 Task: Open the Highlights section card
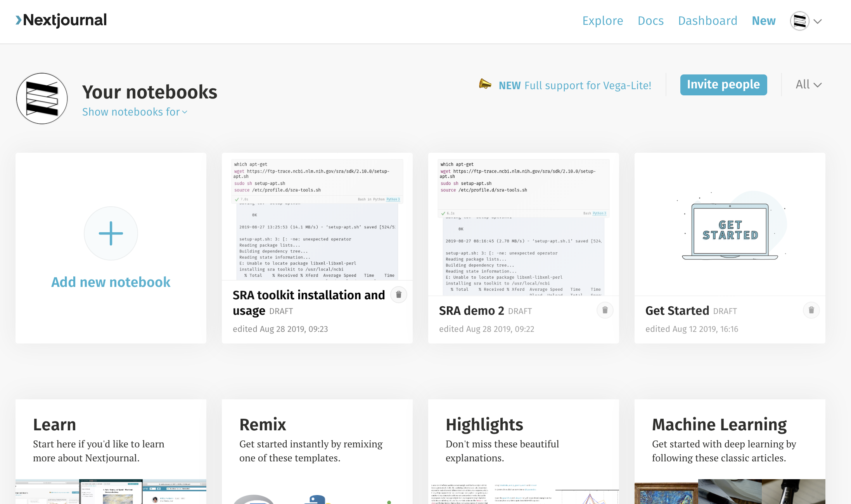(x=524, y=452)
